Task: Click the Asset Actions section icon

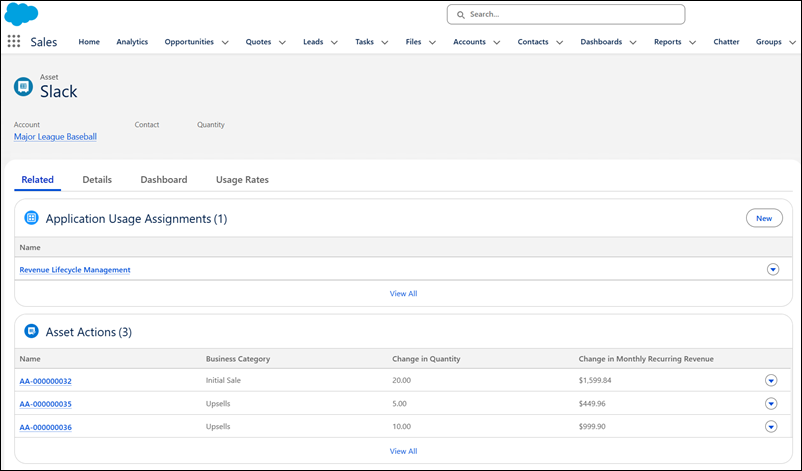Action: tap(31, 331)
